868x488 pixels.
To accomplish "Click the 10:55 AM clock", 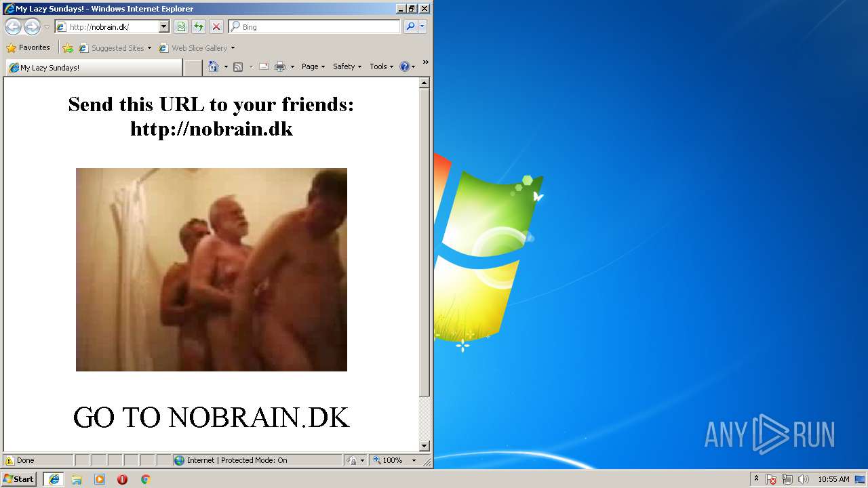I will tap(833, 479).
